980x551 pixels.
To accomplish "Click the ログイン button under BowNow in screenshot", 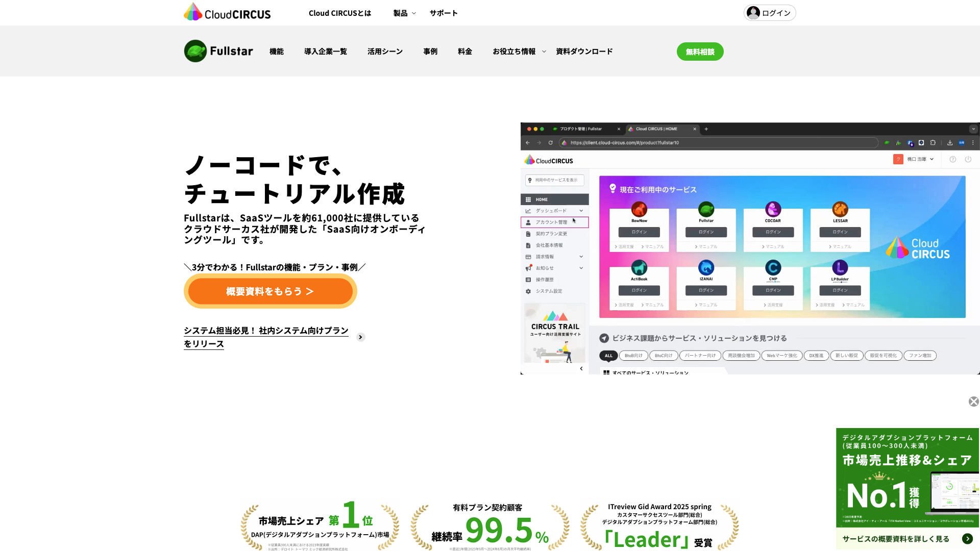I will point(639,232).
